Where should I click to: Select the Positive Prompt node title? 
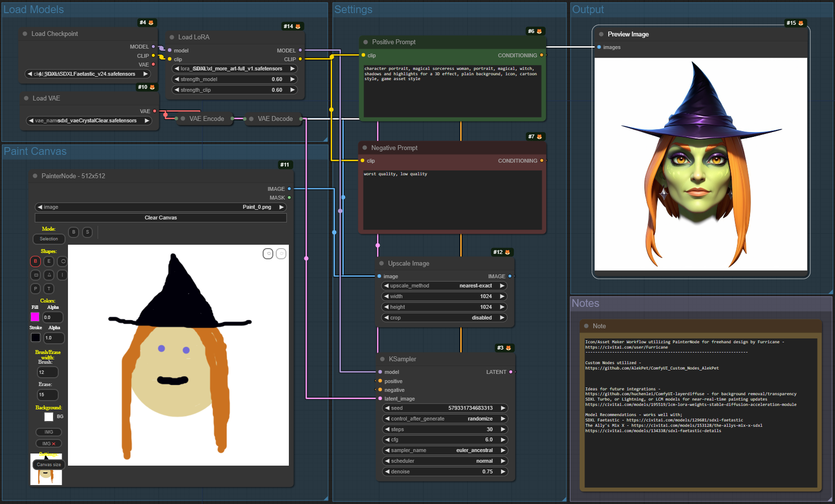pos(394,42)
